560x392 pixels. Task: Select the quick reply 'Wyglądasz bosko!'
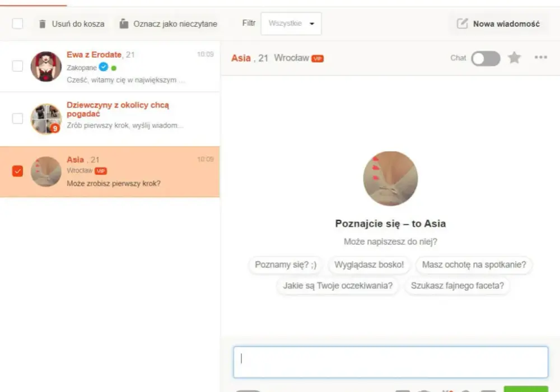369,265
